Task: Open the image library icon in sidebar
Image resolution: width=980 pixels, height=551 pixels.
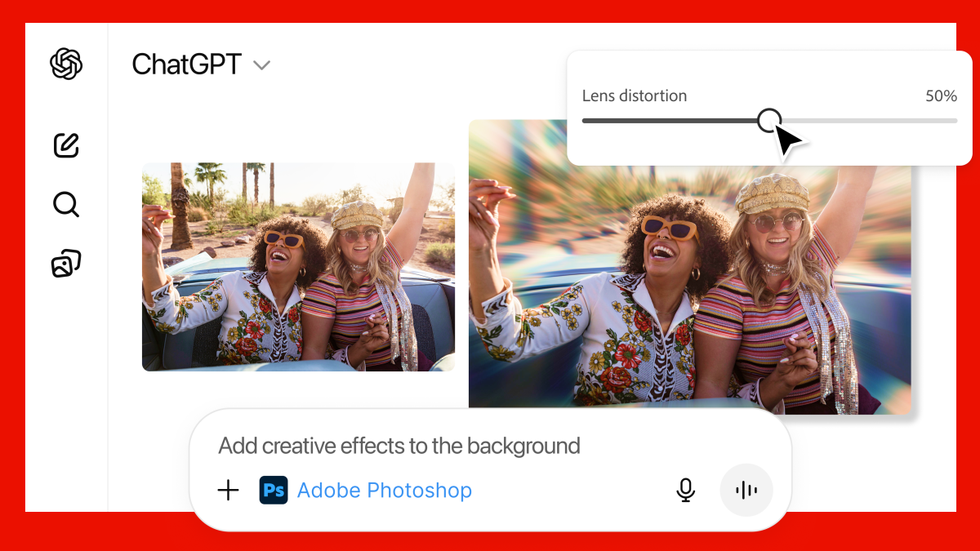Action: tap(65, 261)
